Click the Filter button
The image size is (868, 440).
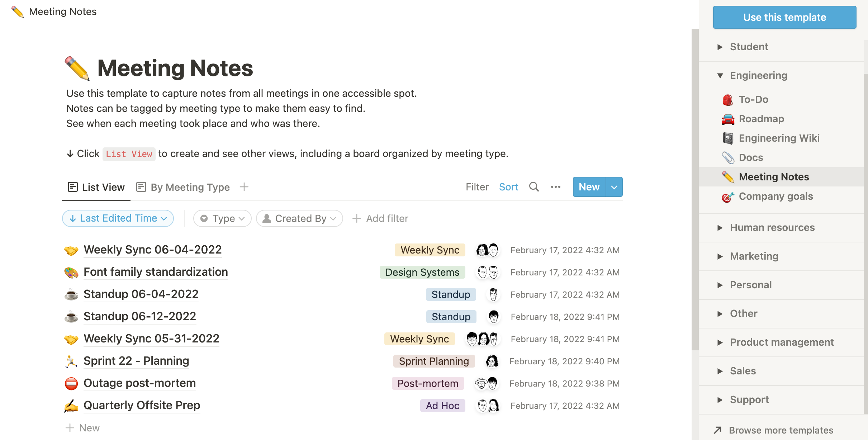(477, 187)
